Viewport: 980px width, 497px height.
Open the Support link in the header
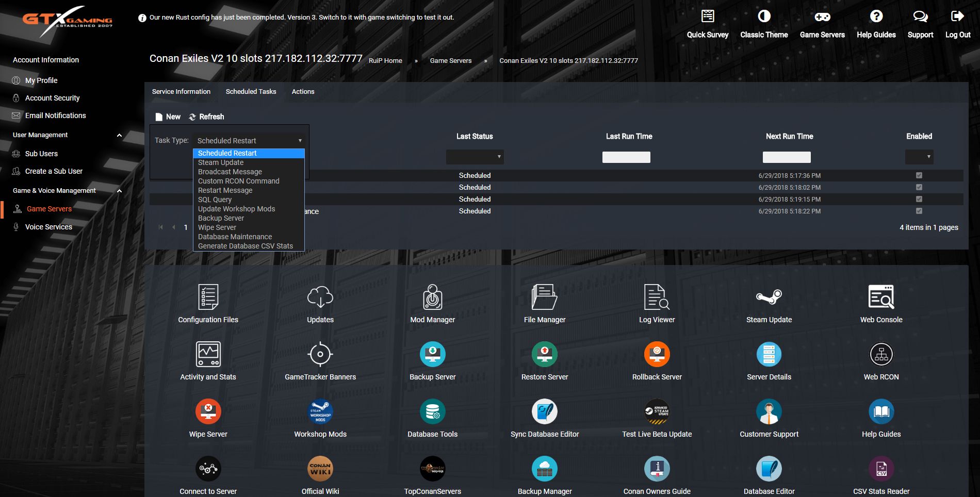[920, 24]
